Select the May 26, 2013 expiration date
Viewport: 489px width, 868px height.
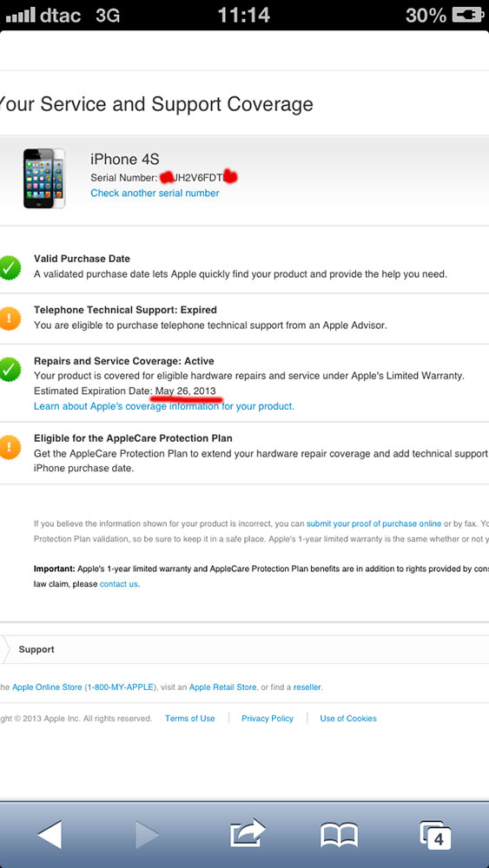click(x=186, y=391)
